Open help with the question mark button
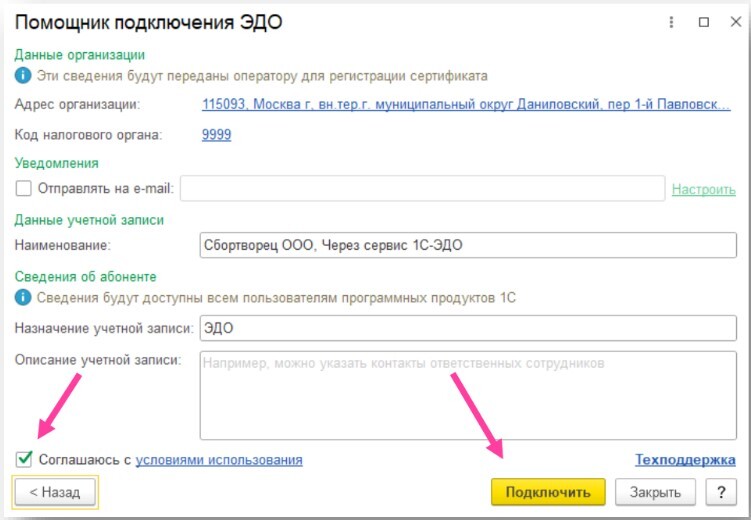The height and width of the screenshot is (520, 751). pyautogui.click(x=720, y=492)
